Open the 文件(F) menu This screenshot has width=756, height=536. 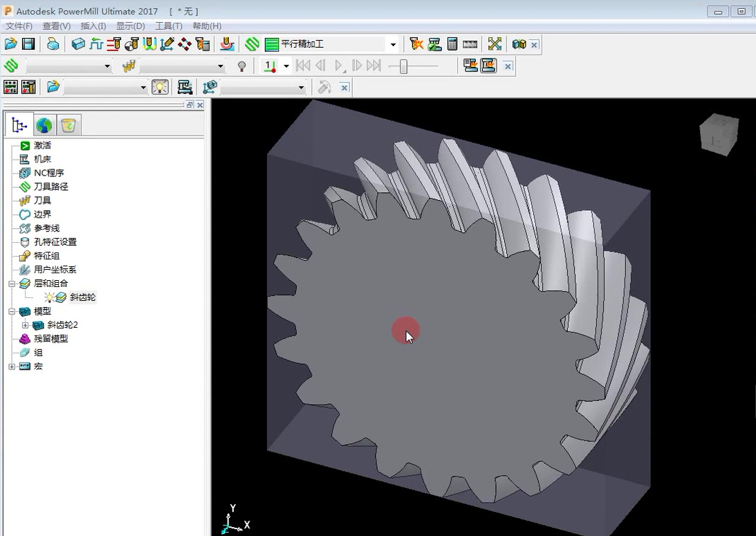pos(19,26)
